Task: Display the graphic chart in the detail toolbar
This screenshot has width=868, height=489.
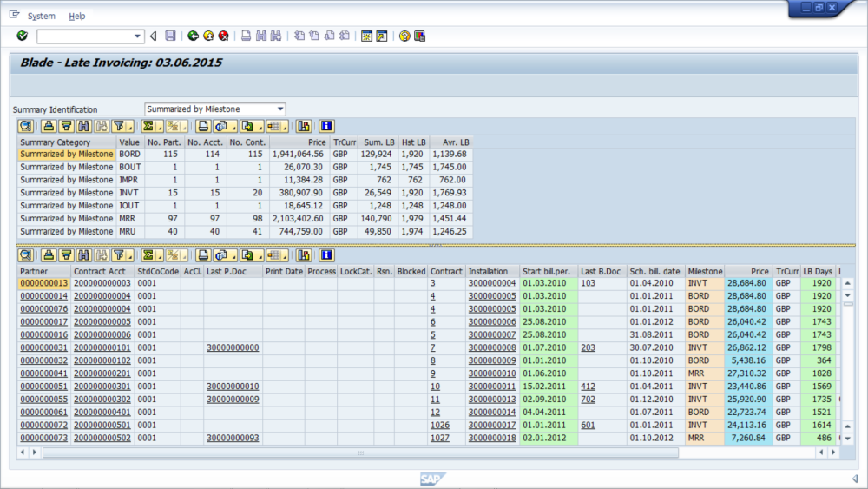Action: [x=303, y=255]
